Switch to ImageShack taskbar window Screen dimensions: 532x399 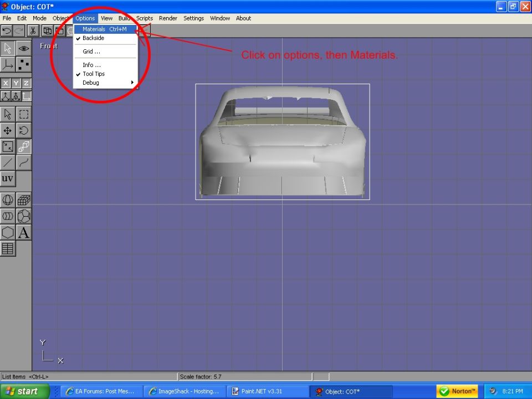click(x=184, y=391)
